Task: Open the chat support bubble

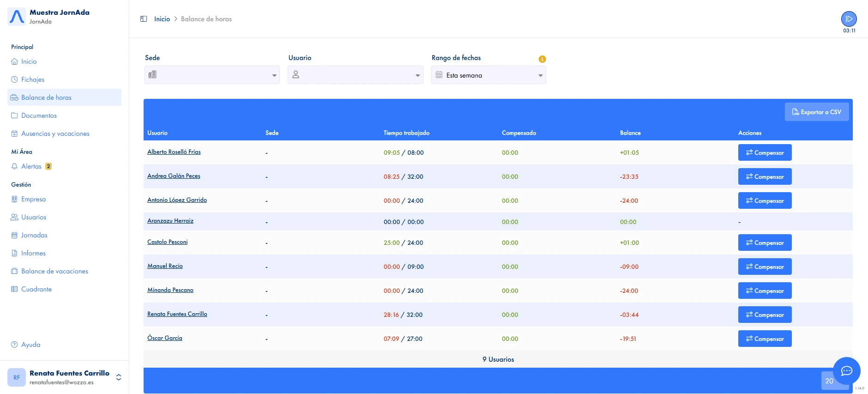Action: click(x=846, y=370)
